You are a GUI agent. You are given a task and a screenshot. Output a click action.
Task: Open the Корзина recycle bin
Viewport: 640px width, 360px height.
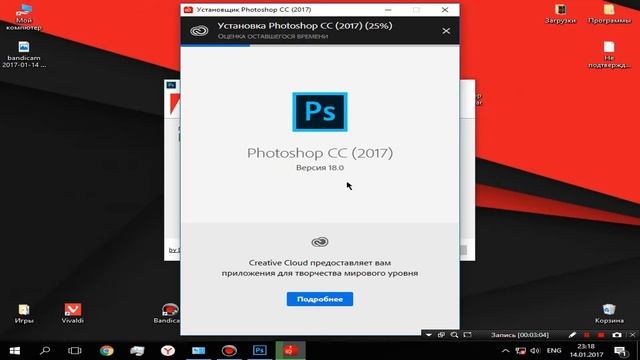(x=609, y=314)
